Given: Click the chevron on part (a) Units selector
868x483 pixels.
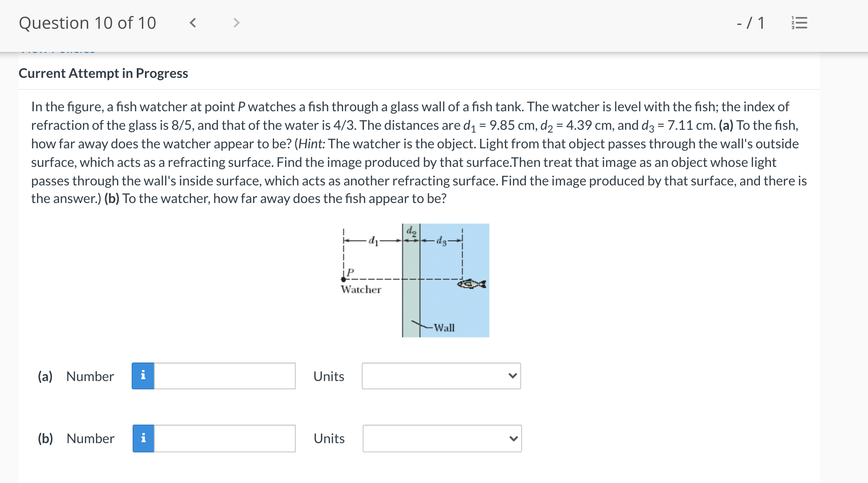Looking at the screenshot, I should coord(512,376).
